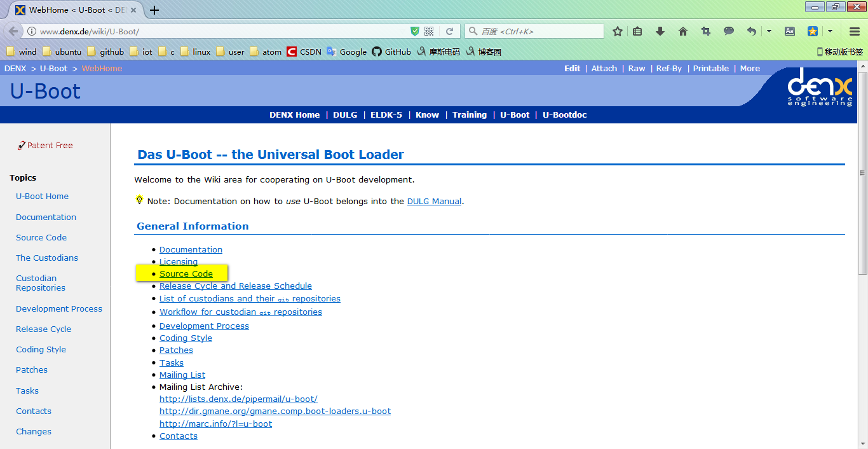Click Raw in the wiki top bar
The width and height of the screenshot is (868, 449).
point(637,68)
